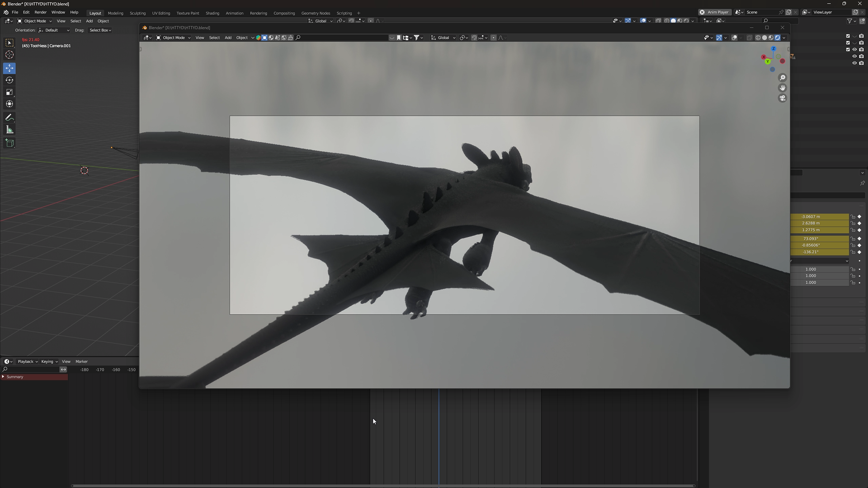
Task: Switch to Sculpting workspace tab
Action: point(137,13)
